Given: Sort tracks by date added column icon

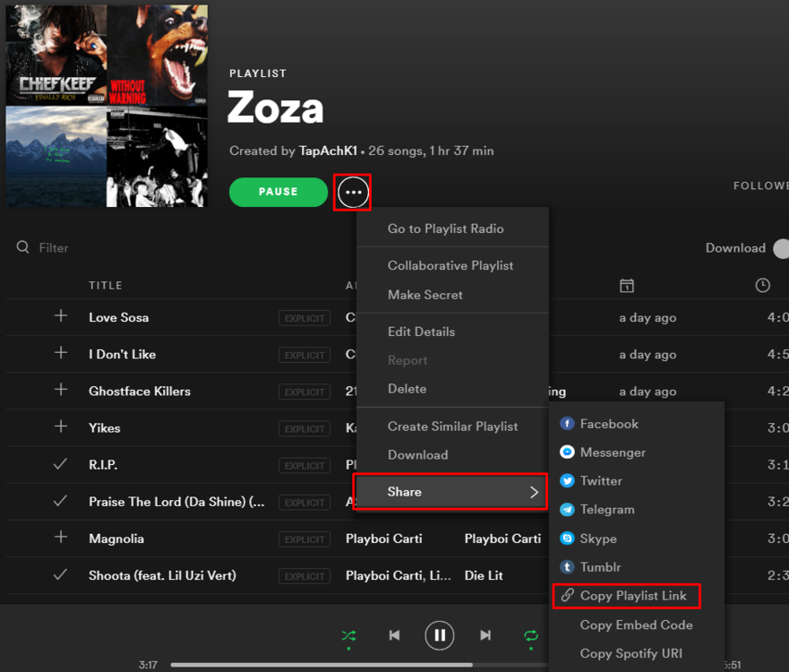Looking at the screenshot, I should pyautogui.click(x=627, y=285).
